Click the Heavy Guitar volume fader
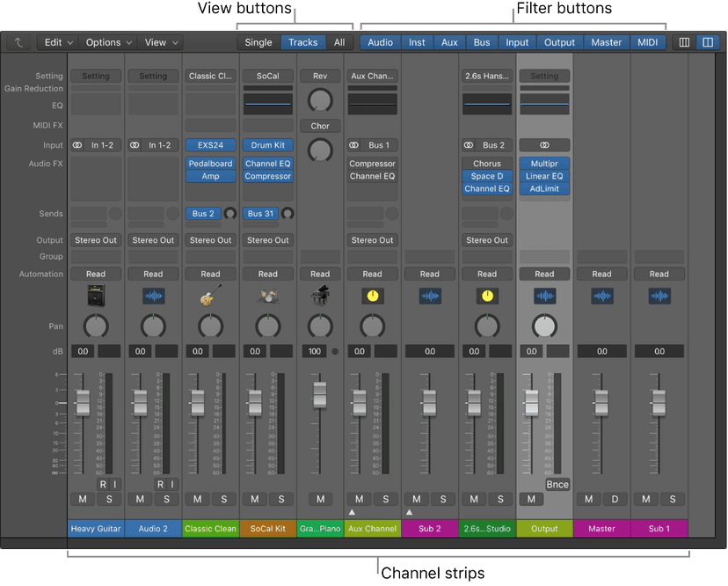The height and width of the screenshot is (586, 728). point(84,402)
